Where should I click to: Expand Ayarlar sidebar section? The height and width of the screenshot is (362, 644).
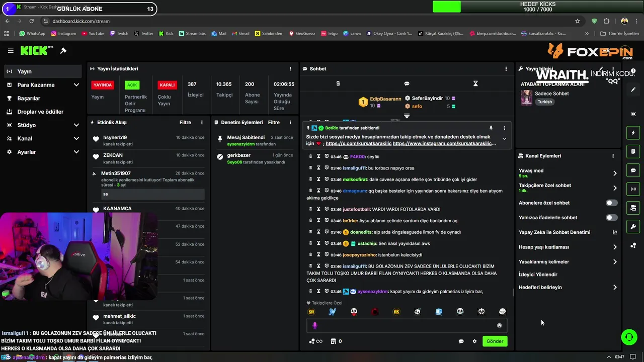pos(76,152)
